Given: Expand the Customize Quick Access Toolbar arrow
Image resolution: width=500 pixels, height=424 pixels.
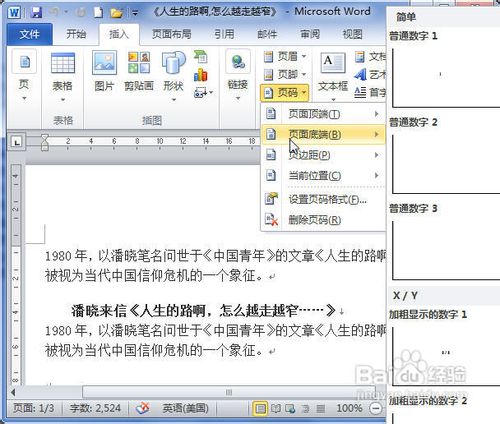Looking at the screenshot, I should click(x=135, y=13).
